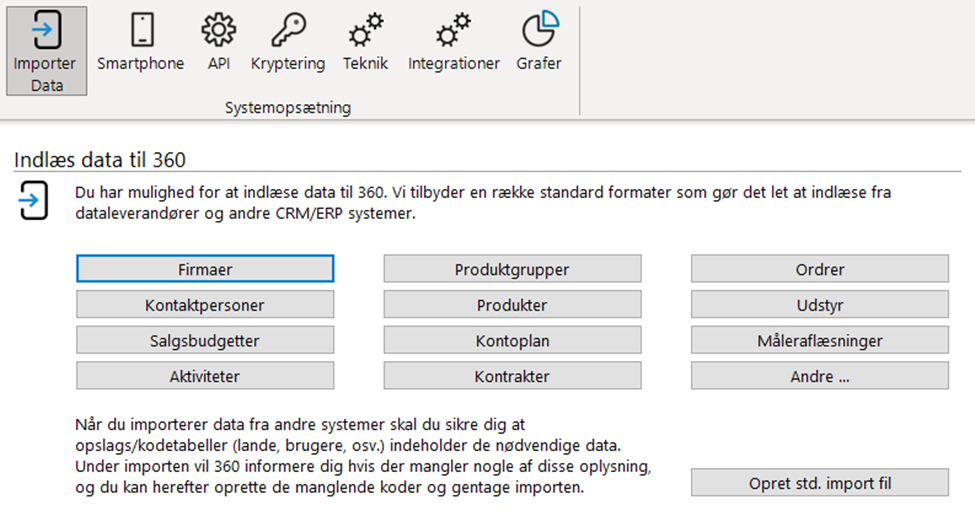
Task: Open the Produktgrupper import
Action: click(512, 268)
